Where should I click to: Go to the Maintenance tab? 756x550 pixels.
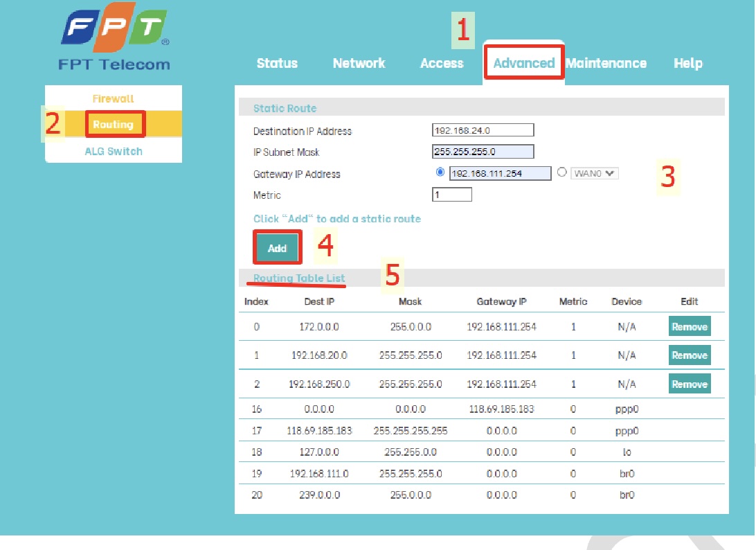606,63
